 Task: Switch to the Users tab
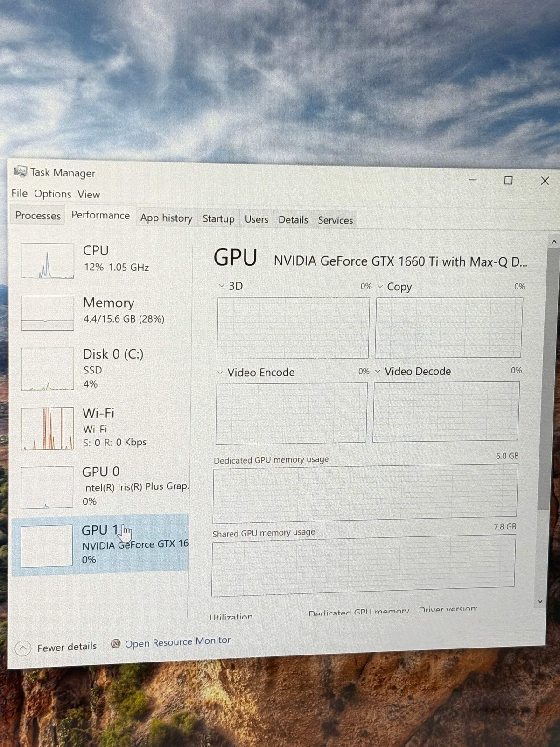pos(257,219)
